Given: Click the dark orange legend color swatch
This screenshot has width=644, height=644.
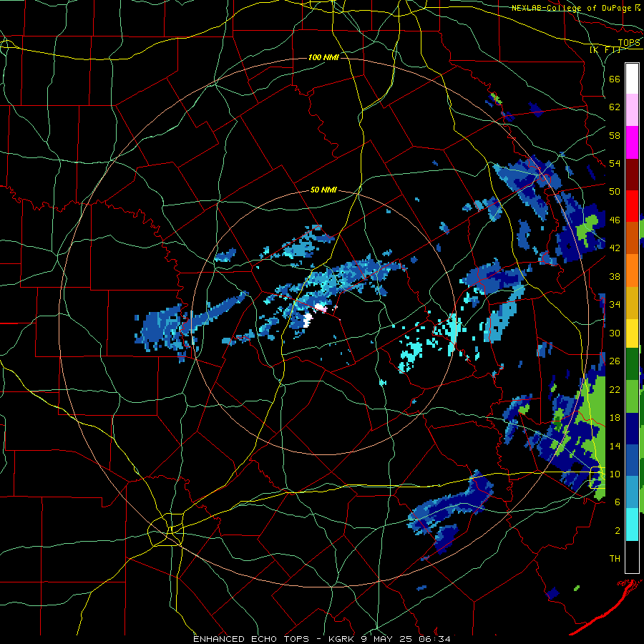Looking at the screenshot, I should pyautogui.click(x=632, y=238).
